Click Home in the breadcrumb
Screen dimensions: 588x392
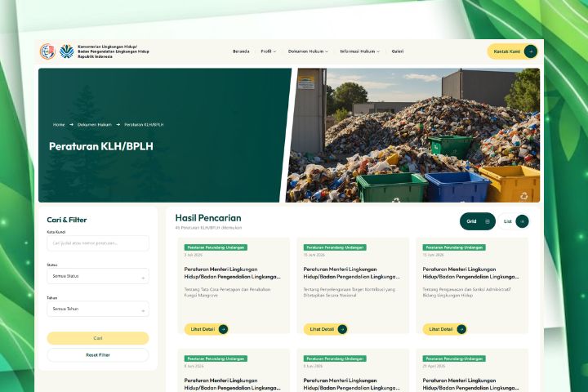(x=59, y=124)
